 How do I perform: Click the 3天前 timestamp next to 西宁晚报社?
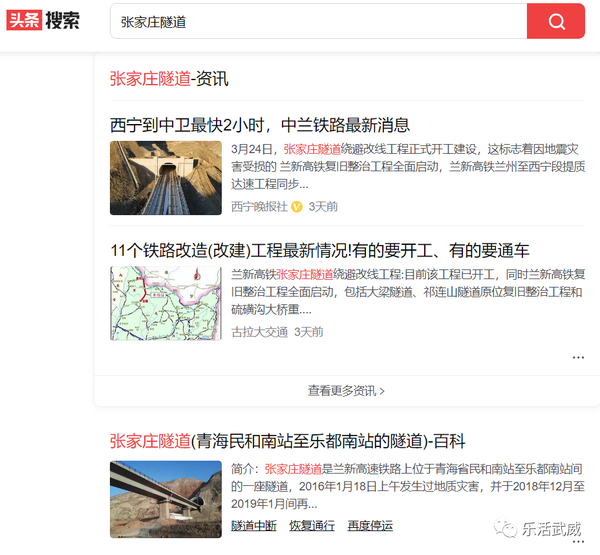[x=323, y=207]
